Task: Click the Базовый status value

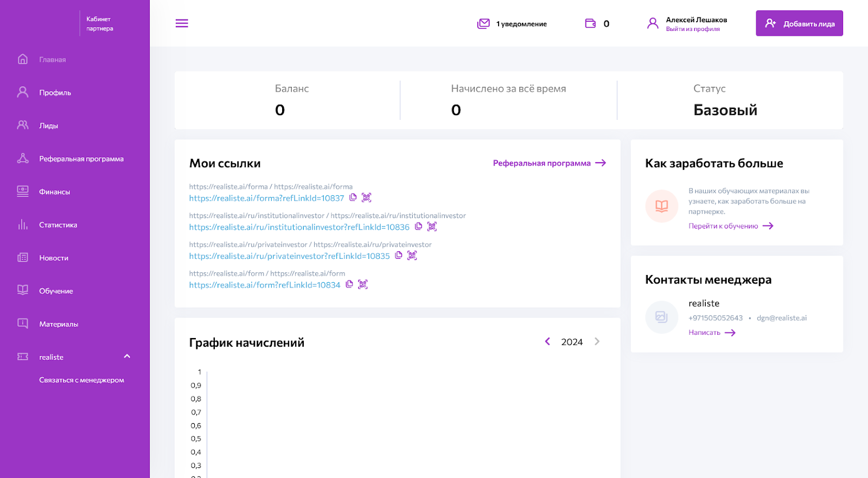Action: (725, 110)
